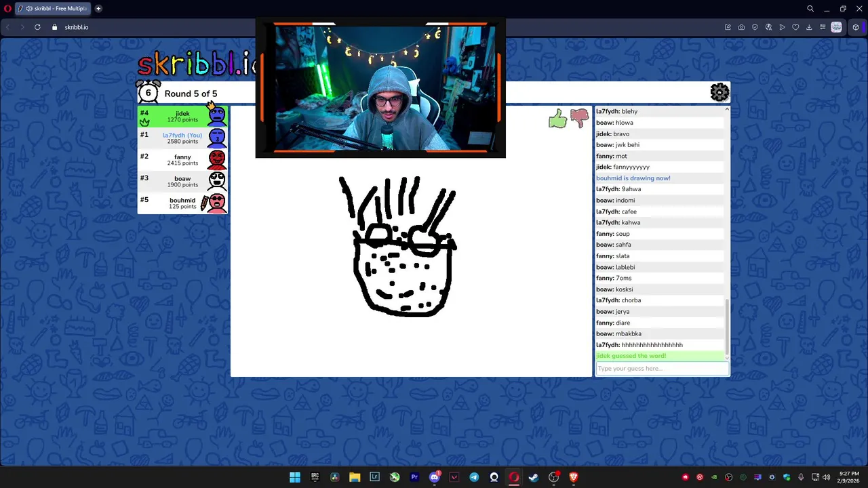Open the extensions cube icon
The width and height of the screenshot is (868, 488).
(x=856, y=27)
